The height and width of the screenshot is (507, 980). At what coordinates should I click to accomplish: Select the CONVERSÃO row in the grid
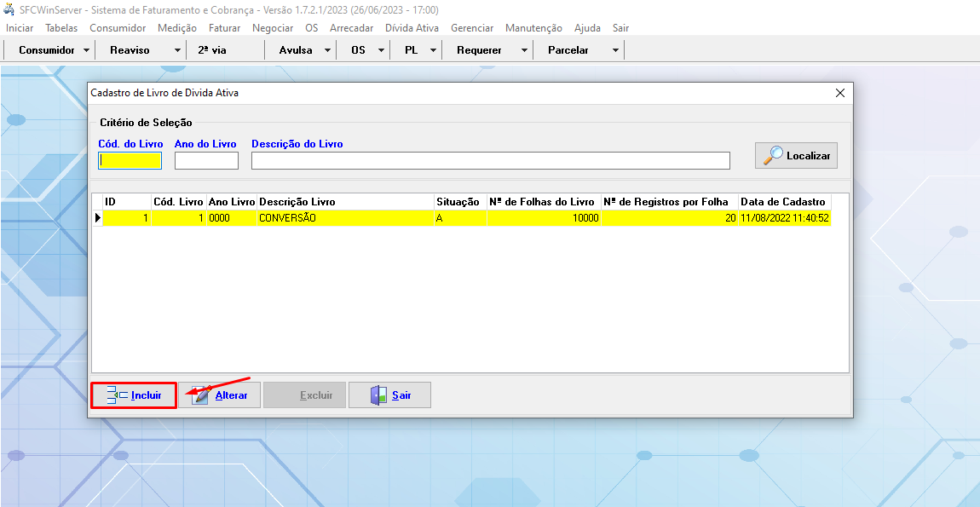341,218
